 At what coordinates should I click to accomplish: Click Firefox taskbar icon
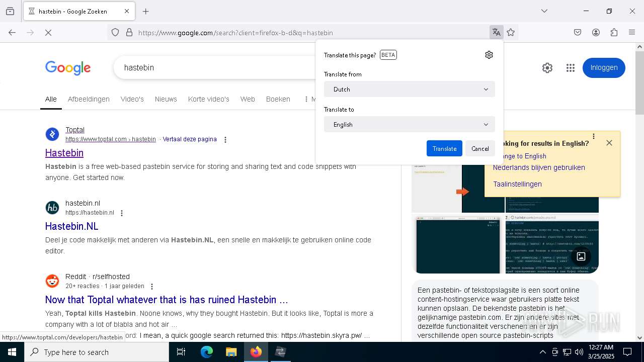coord(256,352)
